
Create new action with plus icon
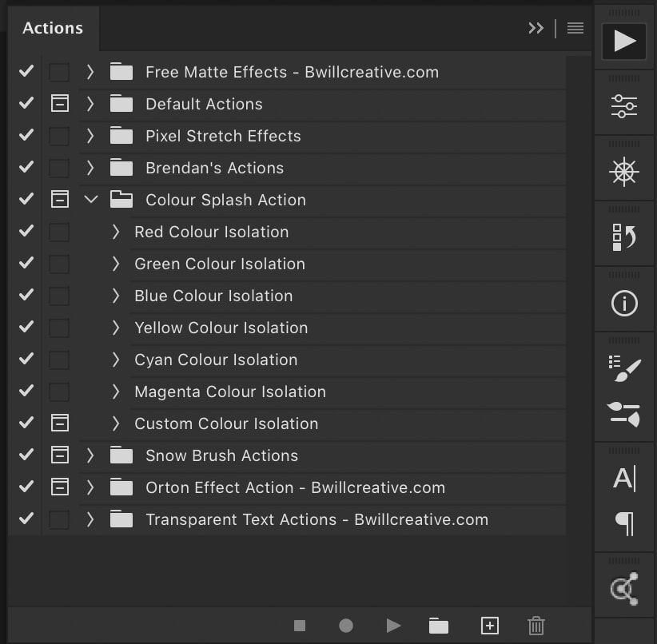click(489, 626)
